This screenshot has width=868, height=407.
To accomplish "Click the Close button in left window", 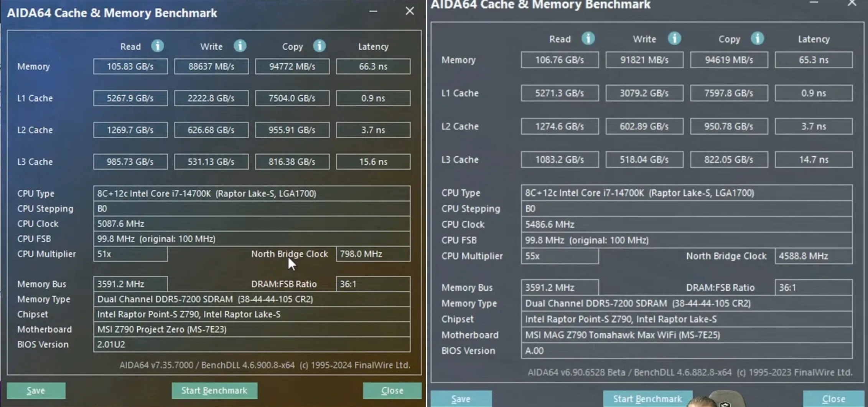I will point(392,390).
